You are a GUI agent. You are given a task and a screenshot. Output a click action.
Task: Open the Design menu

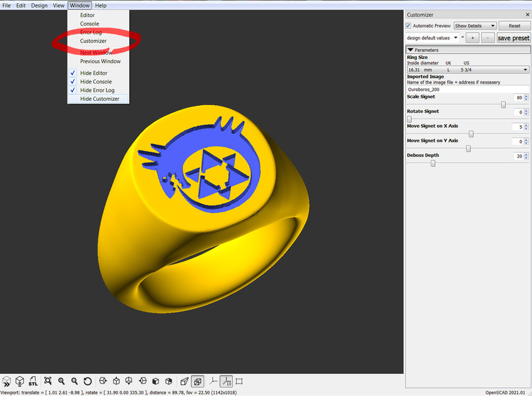pos(39,5)
